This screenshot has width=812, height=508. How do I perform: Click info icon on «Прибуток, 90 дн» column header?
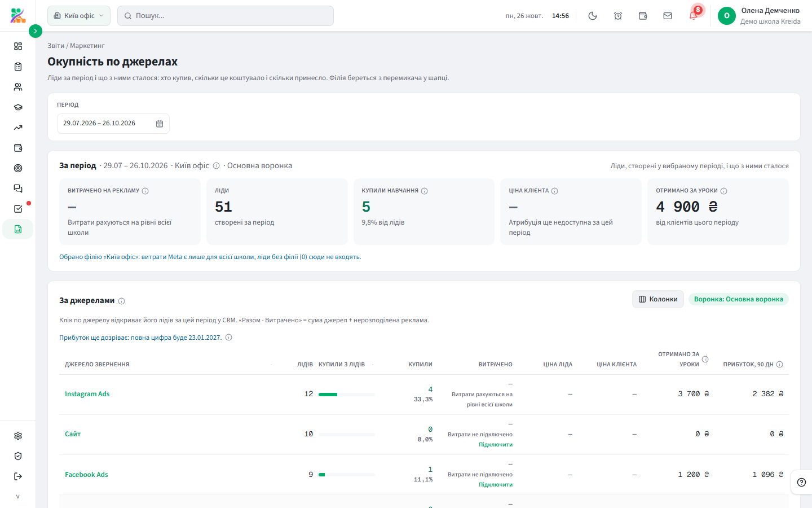[780, 365]
